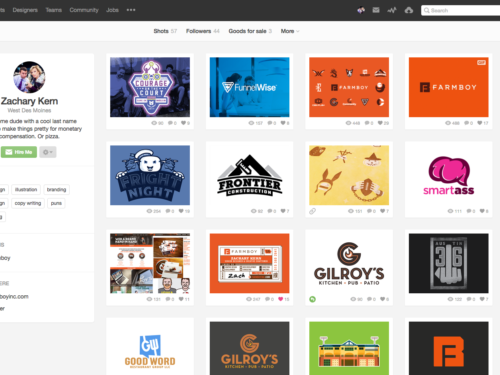Open the white Gilroy's logo shot thumbnail
Viewport: 500px width, 375px height.
coord(349,263)
